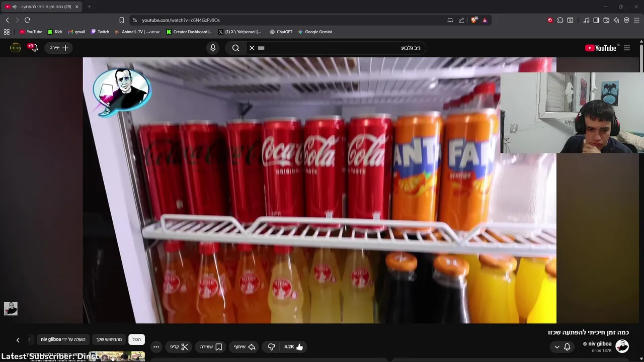Click the Share (שיתוף) button
The height and width of the screenshot is (362, 644).
(x=245, y=347)
